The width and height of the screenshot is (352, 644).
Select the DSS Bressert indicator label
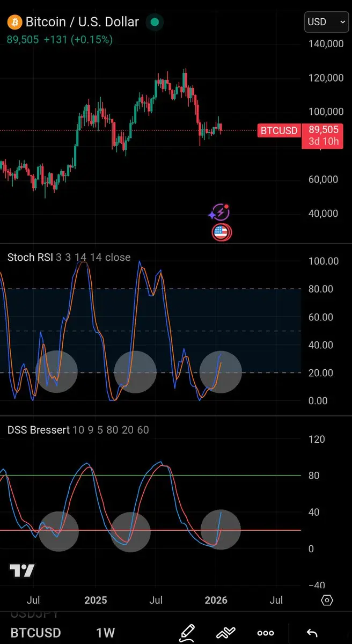pos(39,430)
